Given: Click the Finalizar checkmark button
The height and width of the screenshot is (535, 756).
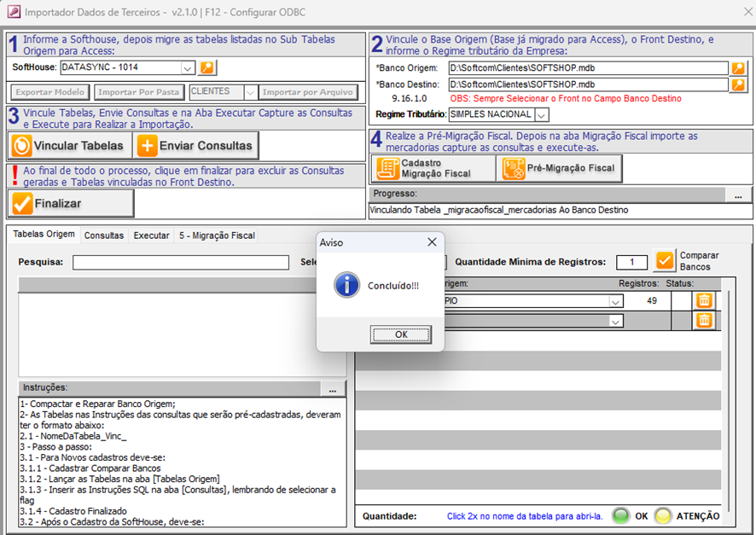Looking at the screenshot, I should pos(71,204).
